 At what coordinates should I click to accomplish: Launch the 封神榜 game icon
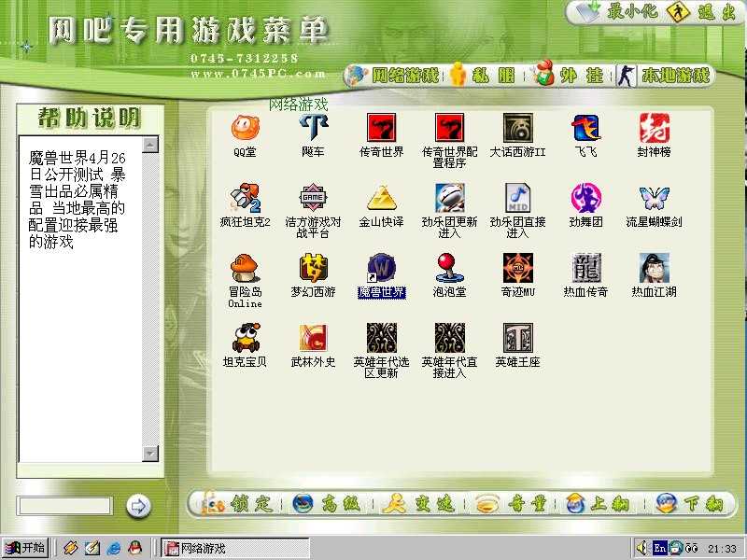click(x=655, y=128)
